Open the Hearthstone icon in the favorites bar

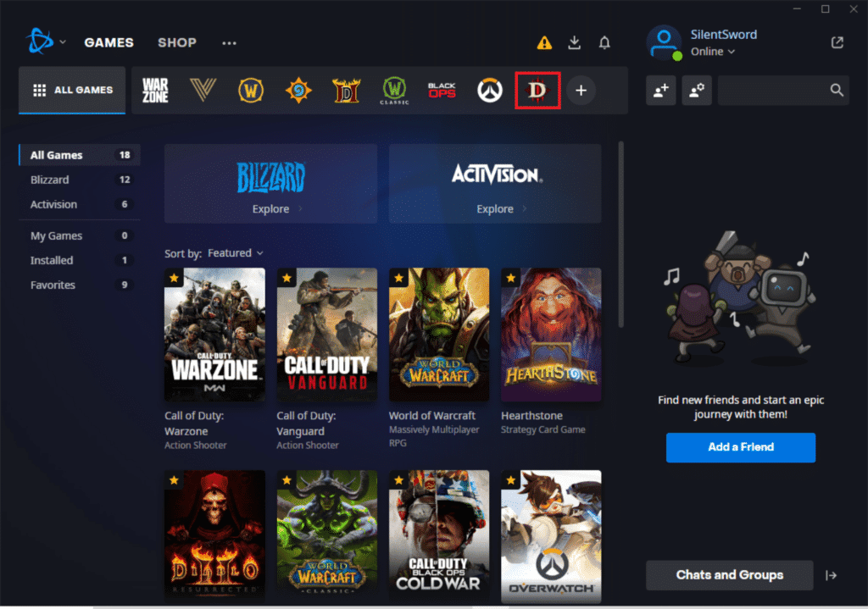[x=298, y=90]
